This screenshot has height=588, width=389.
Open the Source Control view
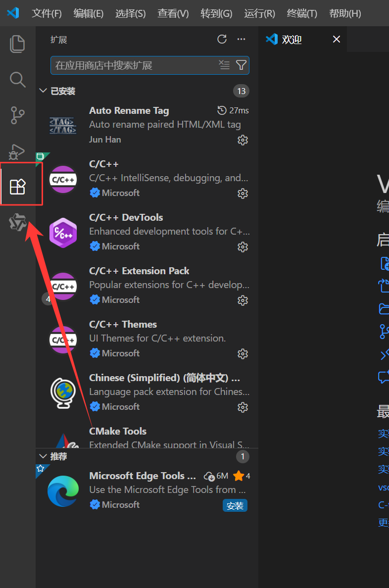coord(17,115)
